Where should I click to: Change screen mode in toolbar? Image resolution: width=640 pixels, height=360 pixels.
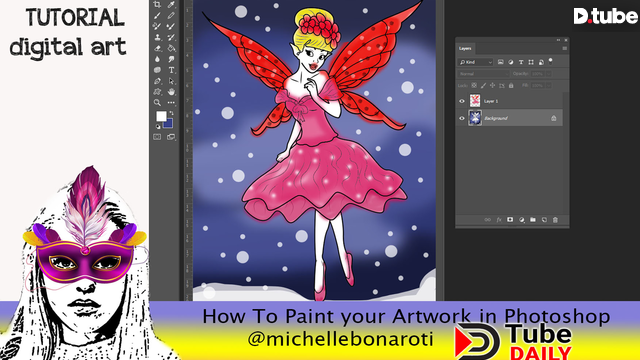171,137
